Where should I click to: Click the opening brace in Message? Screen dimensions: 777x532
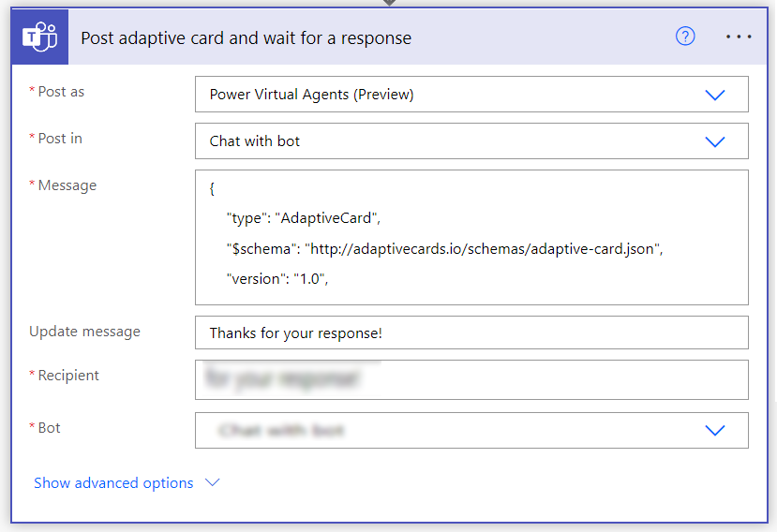tap(212, 188)
